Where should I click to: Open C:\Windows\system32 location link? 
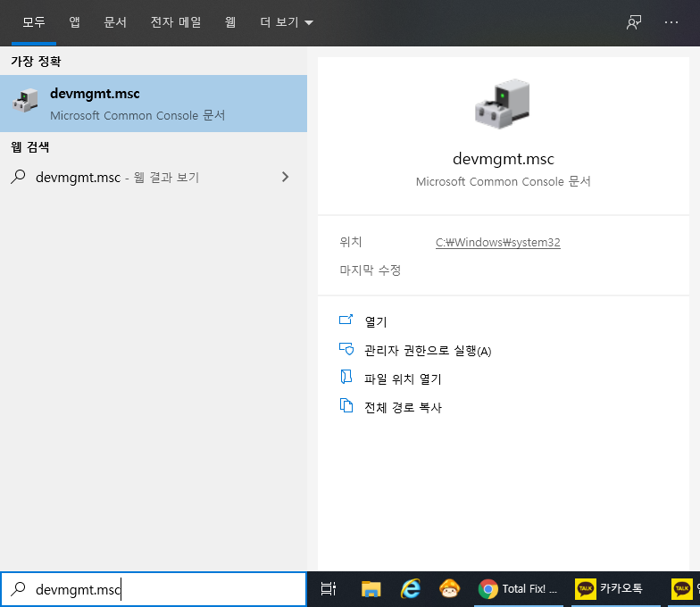click(x=498, y=243)
